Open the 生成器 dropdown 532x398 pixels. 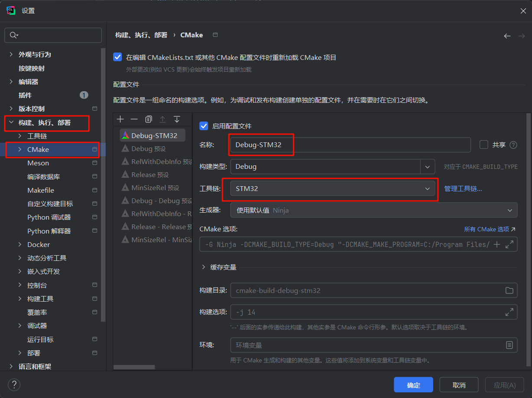pyautogui.click(x=374, y=210)
